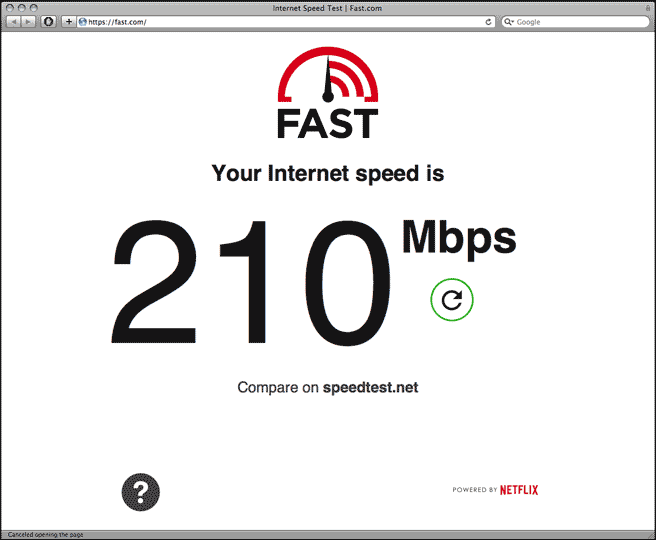This screenshot has width=656, height=540.
Task: Click the Netflix logo link
Action: [x=519, y=490]
